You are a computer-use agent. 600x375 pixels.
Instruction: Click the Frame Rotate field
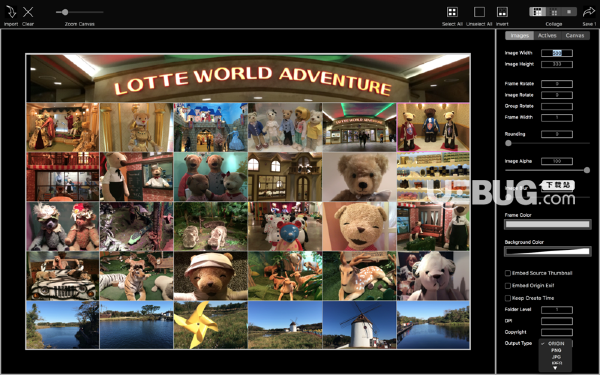(x=557, y=84)
